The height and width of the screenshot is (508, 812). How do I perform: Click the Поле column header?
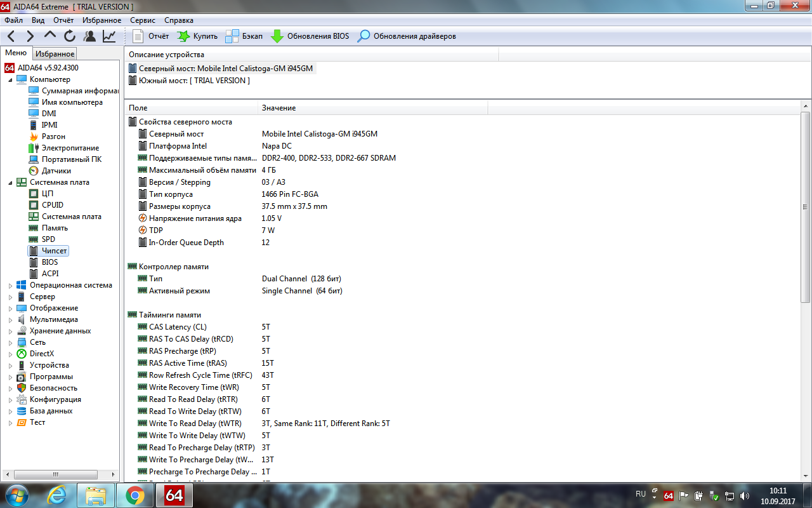click(192, 108)
